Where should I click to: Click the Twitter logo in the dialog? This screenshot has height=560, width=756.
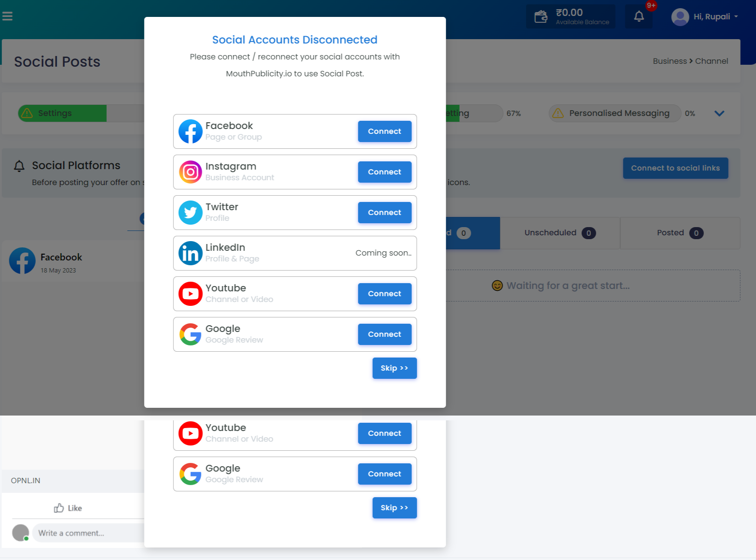191,213
